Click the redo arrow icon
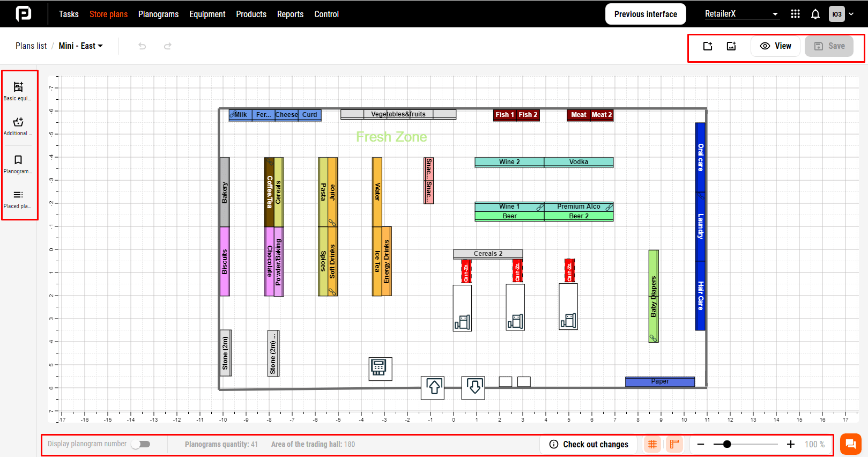Image resolution: width=868 pixels, height=457 pixels. (x=168, y=46)
